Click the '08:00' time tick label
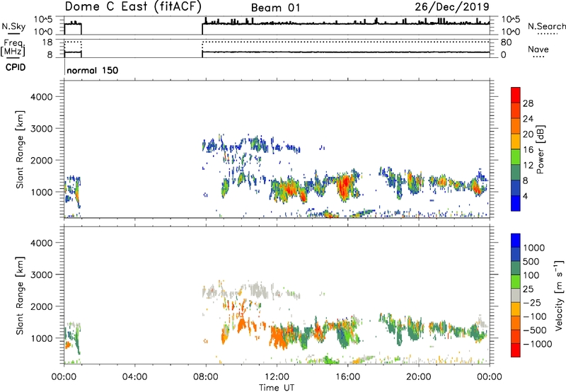The width and height of the screenshot is (566, 392). 206,377
